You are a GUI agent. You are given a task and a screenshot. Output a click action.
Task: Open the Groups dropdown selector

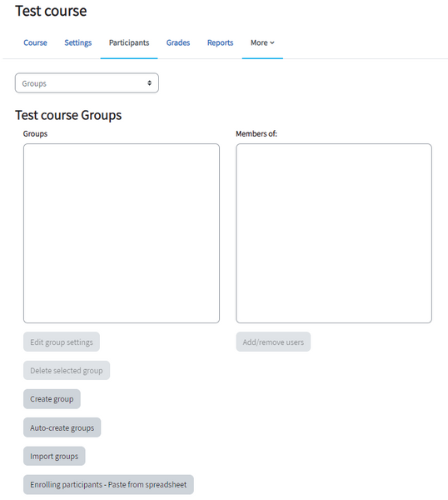(87, 83)
